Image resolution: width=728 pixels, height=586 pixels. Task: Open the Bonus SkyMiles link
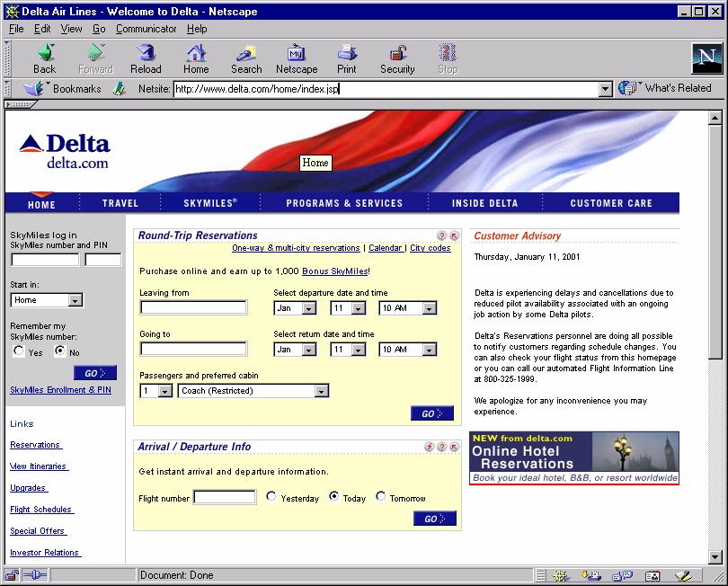point(335,271)
